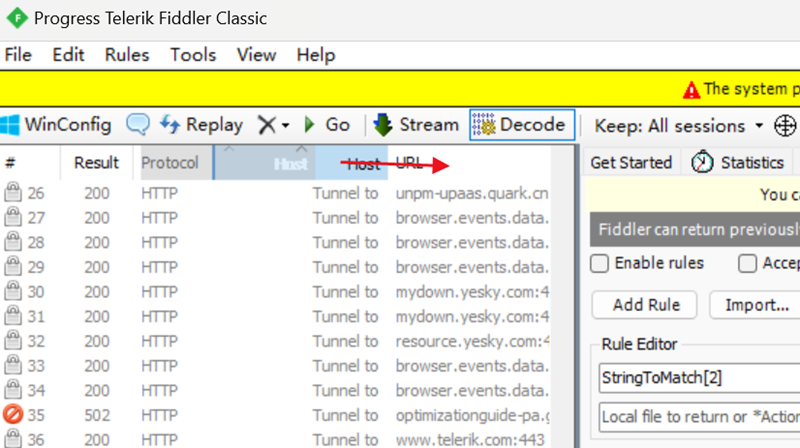Toggle the checkbox next to Accep
The width and height of the screenshot is (800, 448).
747,264
